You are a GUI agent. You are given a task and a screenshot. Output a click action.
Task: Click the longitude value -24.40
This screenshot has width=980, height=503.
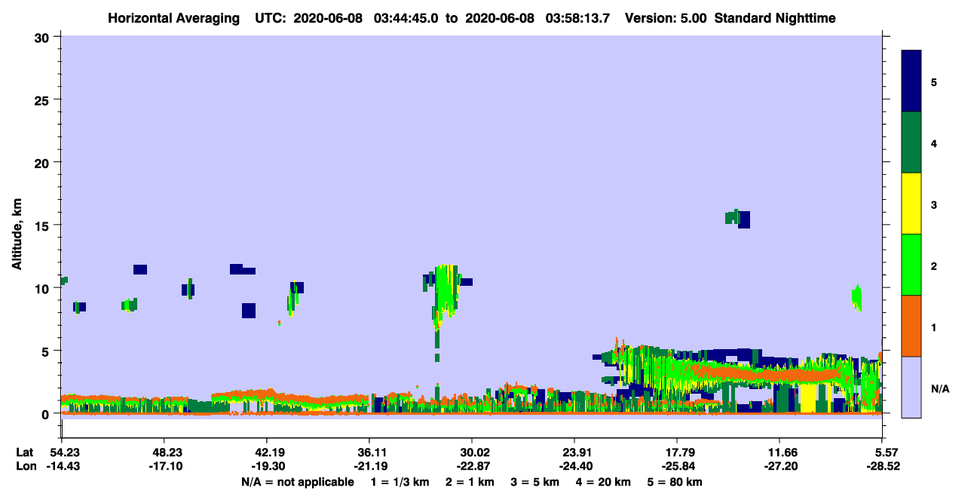(574, 467)
